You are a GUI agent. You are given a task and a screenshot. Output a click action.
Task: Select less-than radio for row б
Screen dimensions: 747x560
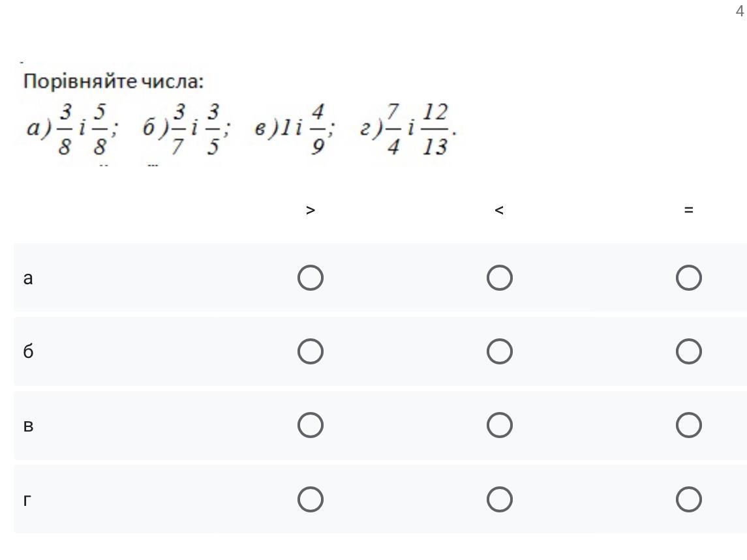pyautogui.click(x=499, y=351)
